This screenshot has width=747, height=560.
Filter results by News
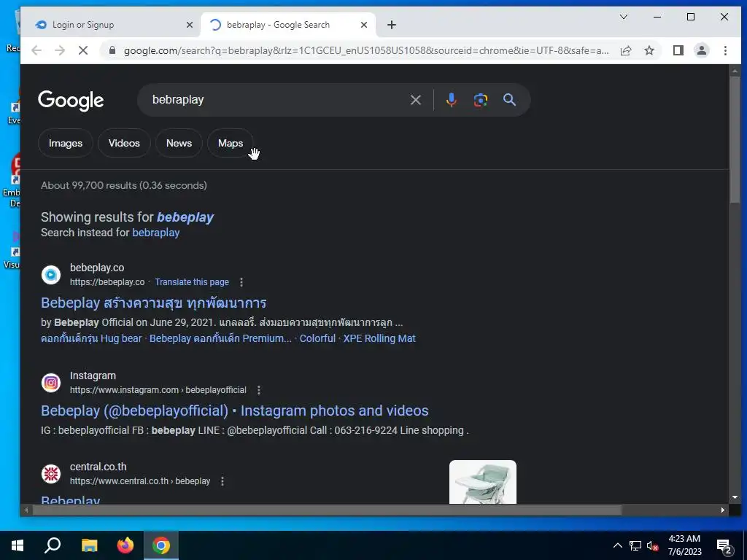179,143
